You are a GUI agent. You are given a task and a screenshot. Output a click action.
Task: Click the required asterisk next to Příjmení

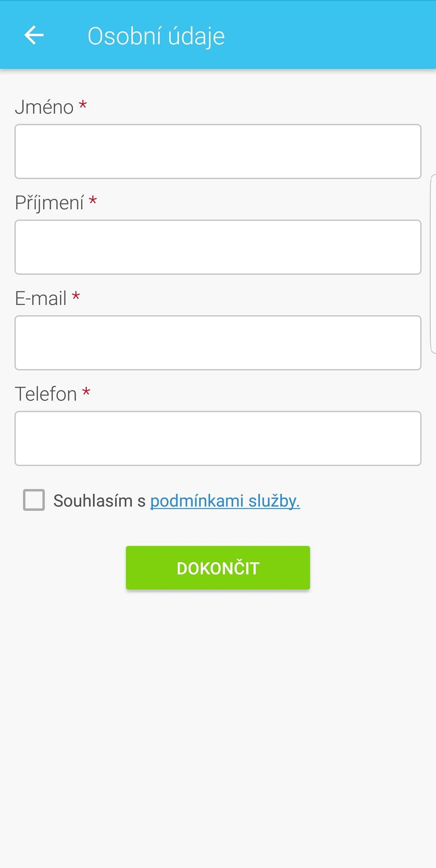pyautogui.click(x=93, y=201)
